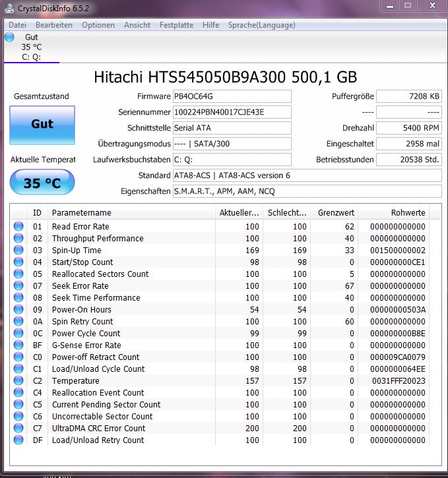Click the status orb for Load/Unload Cycle Count
Image resolution: width=448 pixels, height=478 pixels.
coord(18,369)
